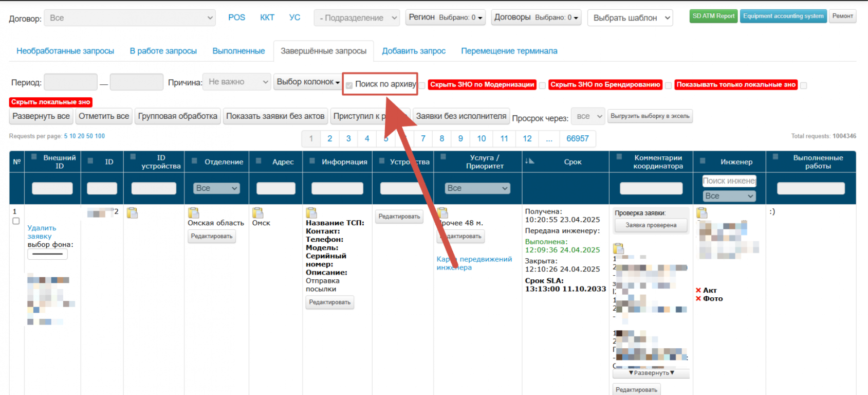Image resolution: width=868 pixels, height=395 pixels.
Task: Click the sort icon in the Срок header
Action: click(x=529, y=161)
